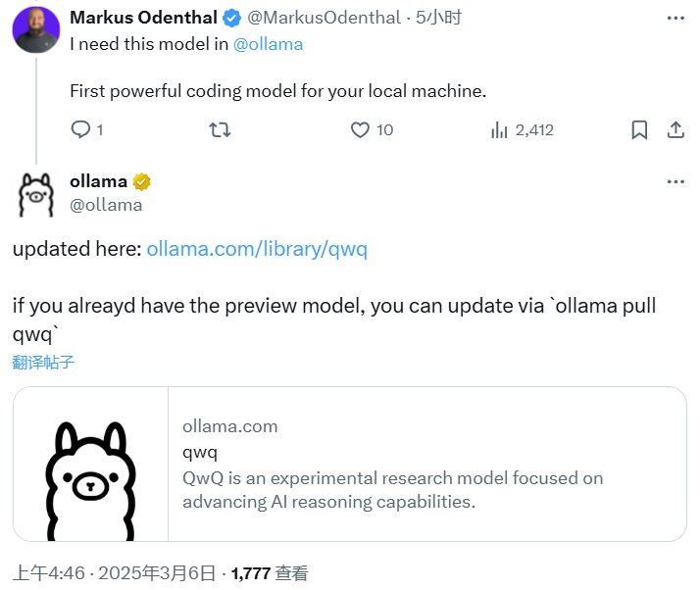The width and height of the screenshot is (700, 590).
Task: Open the qwq link preview card text
Action: tap(393, 465)
